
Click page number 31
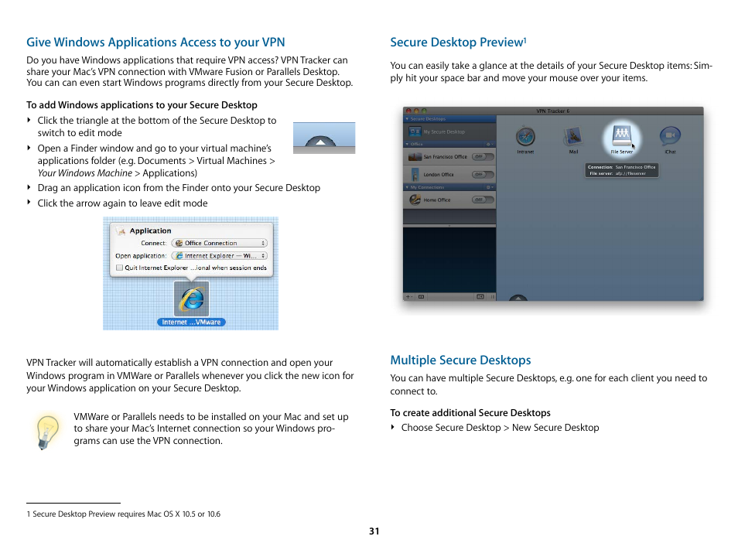pos(374,531)
